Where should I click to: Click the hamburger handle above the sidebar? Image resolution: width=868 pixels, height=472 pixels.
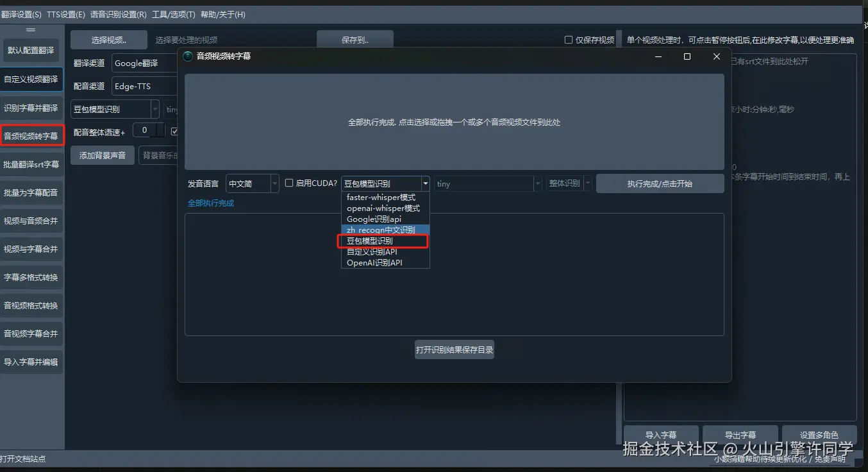31,29
